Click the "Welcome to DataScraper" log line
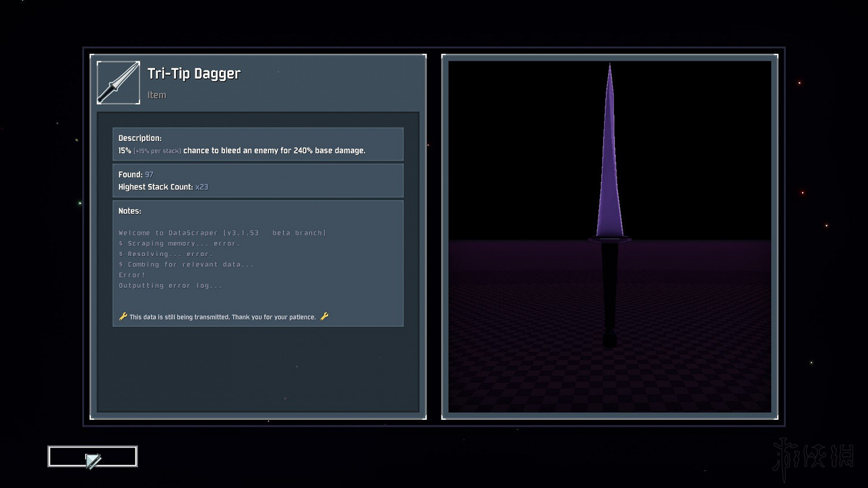Image resolution: width=868 pixels, height=488 pixels. click(x=222, y=233)
